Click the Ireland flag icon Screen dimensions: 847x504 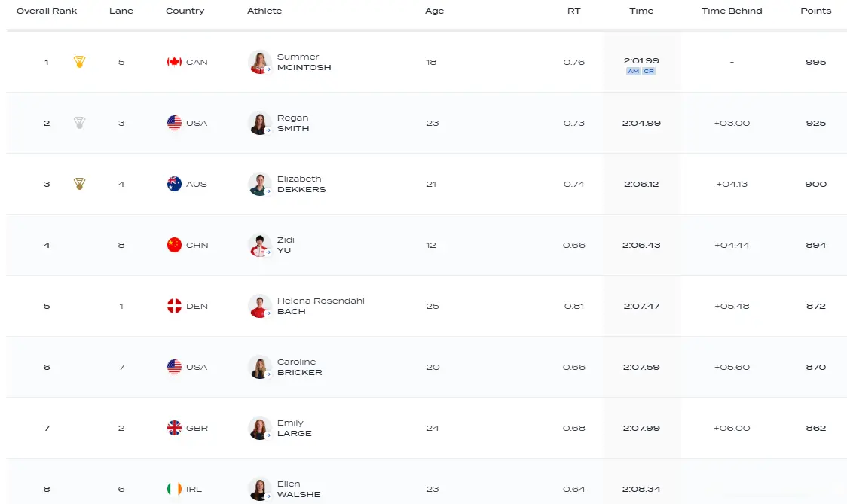(174, 489)
